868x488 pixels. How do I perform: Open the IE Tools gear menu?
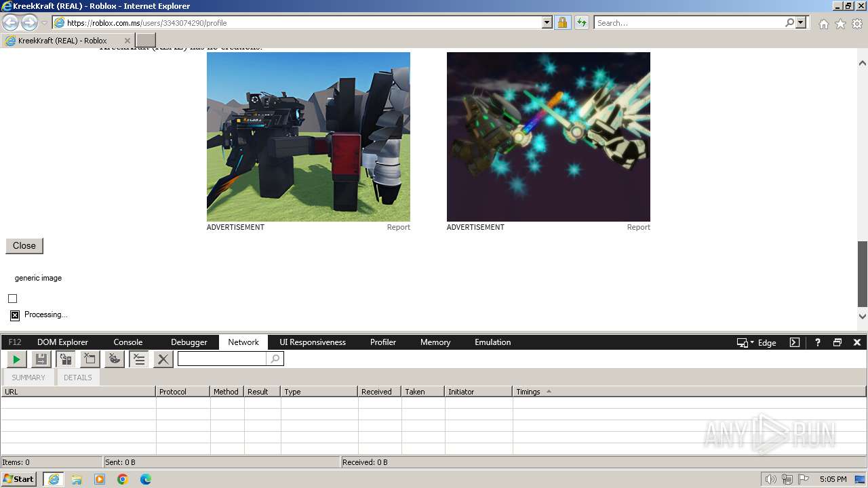[x=857, y=24]
